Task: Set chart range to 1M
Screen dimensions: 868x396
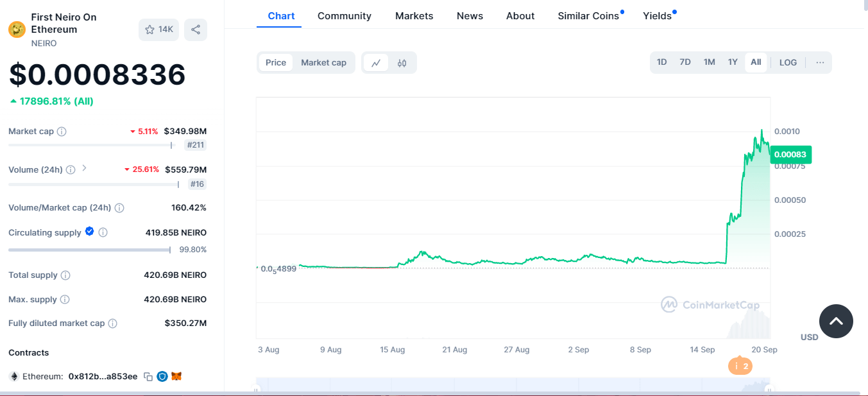Action: [709, 62]
